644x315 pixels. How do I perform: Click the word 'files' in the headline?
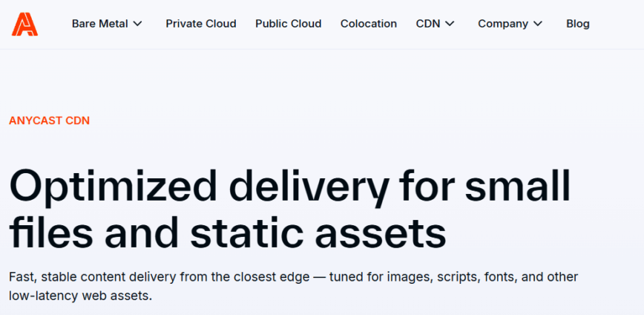point(51,232)
